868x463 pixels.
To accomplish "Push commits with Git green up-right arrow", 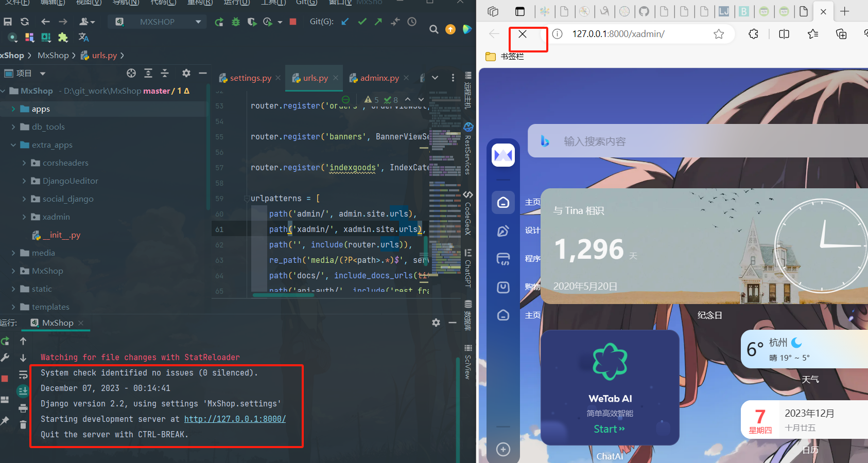I will coord(378,22).
